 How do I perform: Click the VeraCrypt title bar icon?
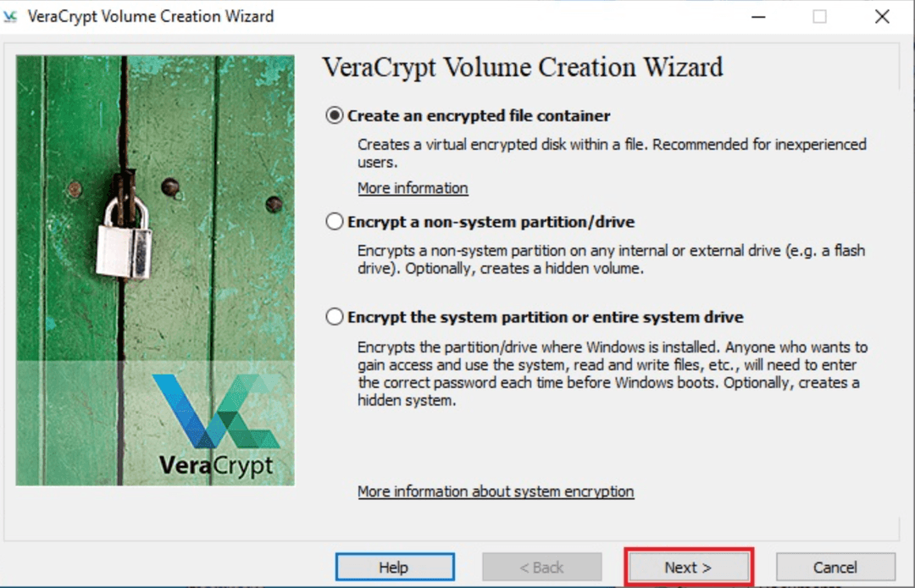coord(10,16)
